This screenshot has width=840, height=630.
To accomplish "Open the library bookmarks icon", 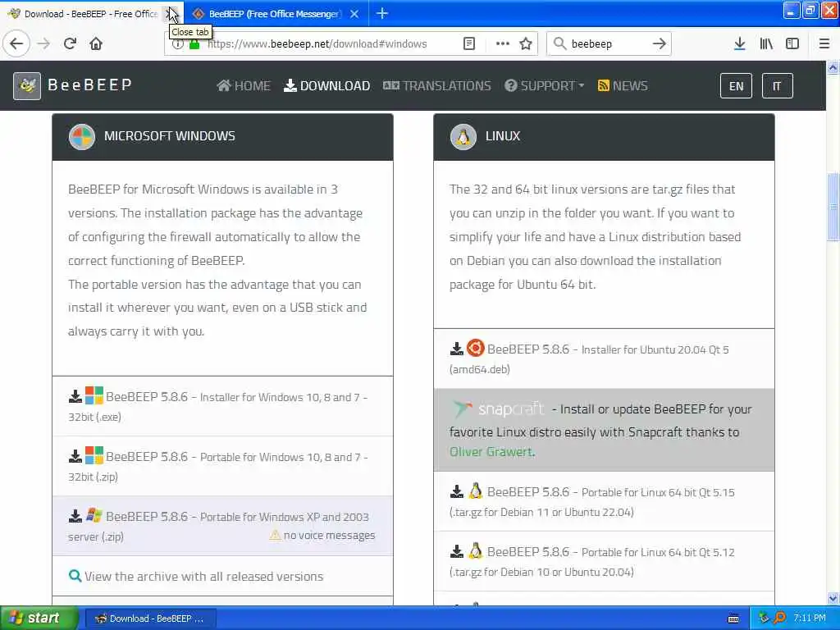I will [x=766, y=43].
